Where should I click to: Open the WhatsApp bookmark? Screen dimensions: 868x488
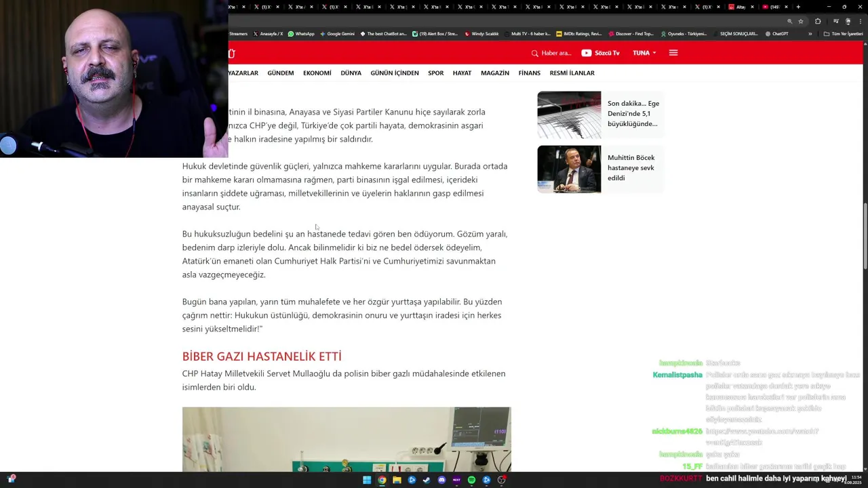pyautogui.click(x=301, y=34)
